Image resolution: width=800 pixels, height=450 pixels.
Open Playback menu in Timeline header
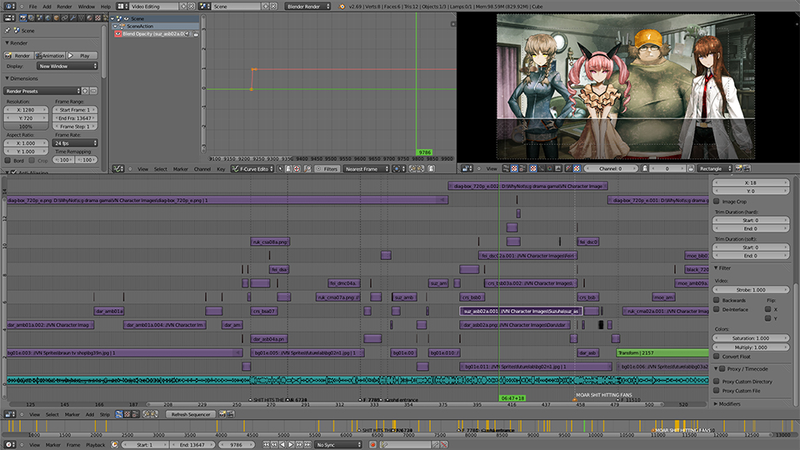coord(95,444)
